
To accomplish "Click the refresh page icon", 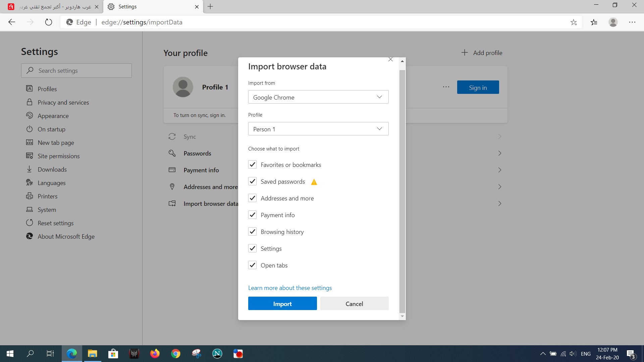I will (x=49, y=22).
